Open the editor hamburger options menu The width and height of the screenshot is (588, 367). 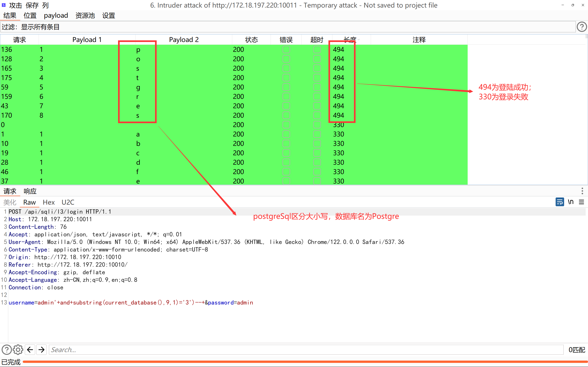pos(581,202)
